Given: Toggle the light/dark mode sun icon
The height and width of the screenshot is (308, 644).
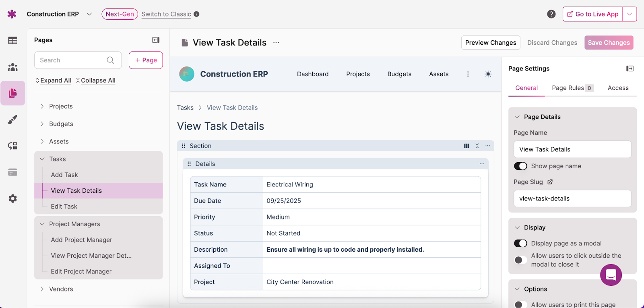Looking at the screenshot, I should coord(488,74).
